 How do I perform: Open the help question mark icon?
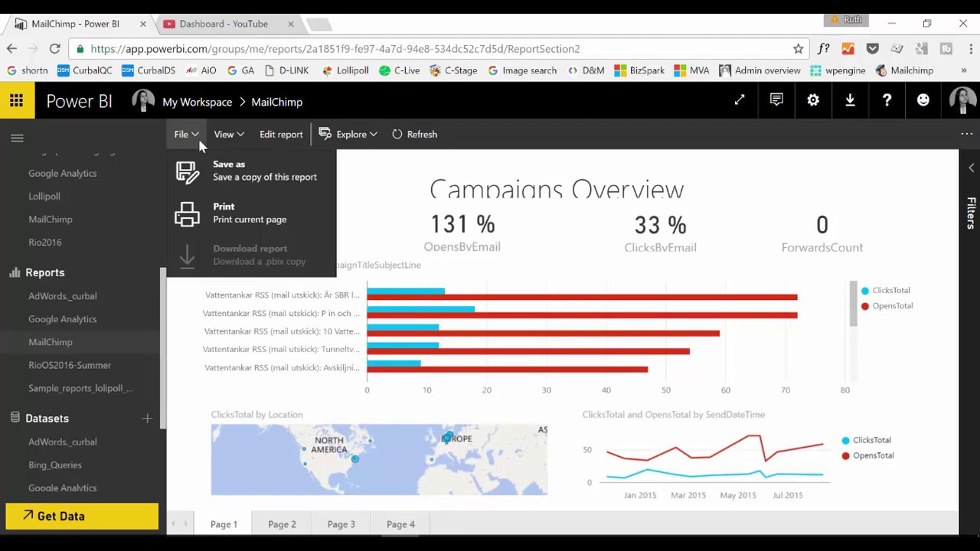click(x=887, y=100)
